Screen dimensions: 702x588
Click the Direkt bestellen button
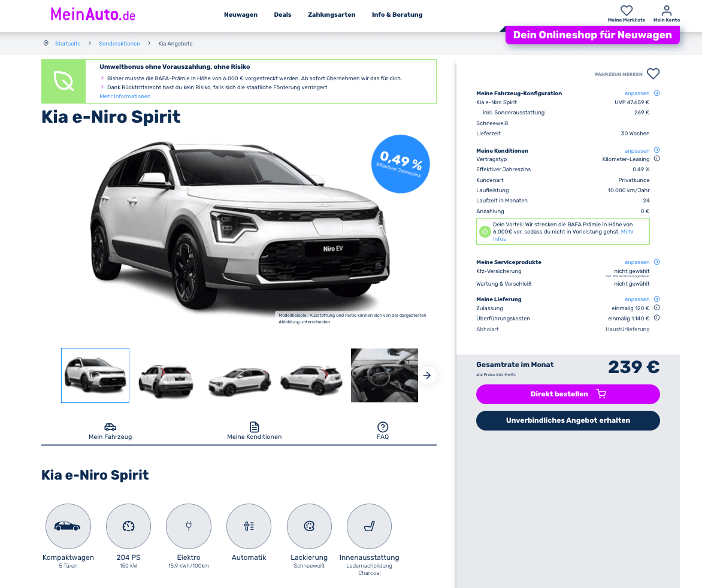(568, 394)
